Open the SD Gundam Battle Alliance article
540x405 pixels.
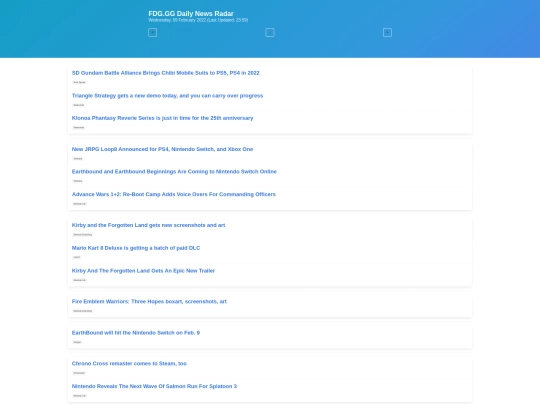click(166, 73)
